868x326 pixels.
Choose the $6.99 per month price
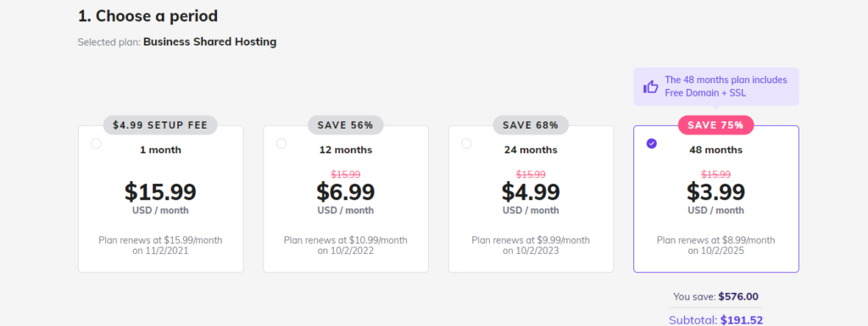tap(346, 191)
